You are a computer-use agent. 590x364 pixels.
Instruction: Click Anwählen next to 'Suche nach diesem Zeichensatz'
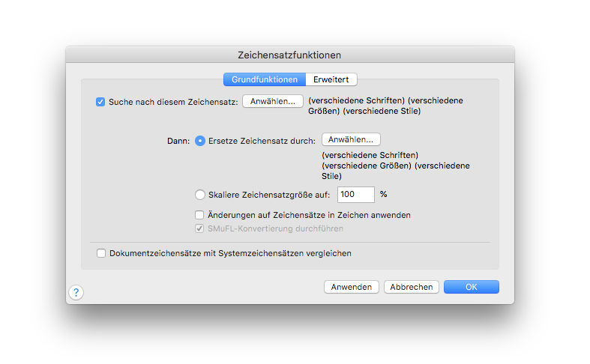[273, 101]
